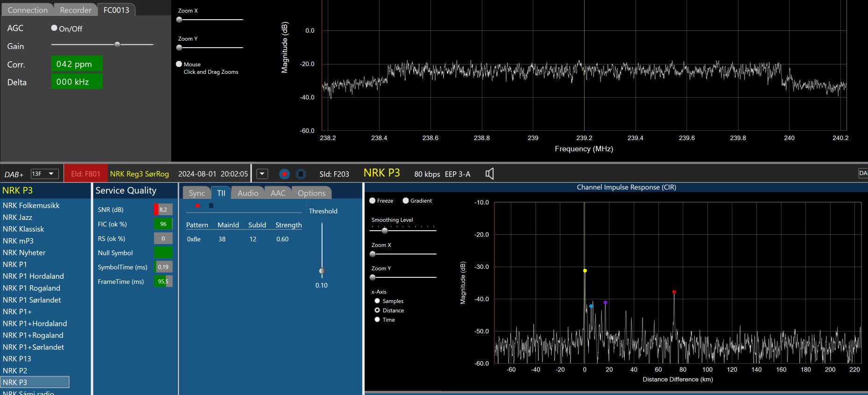Open the Recorder tab

tap(75, 10)
